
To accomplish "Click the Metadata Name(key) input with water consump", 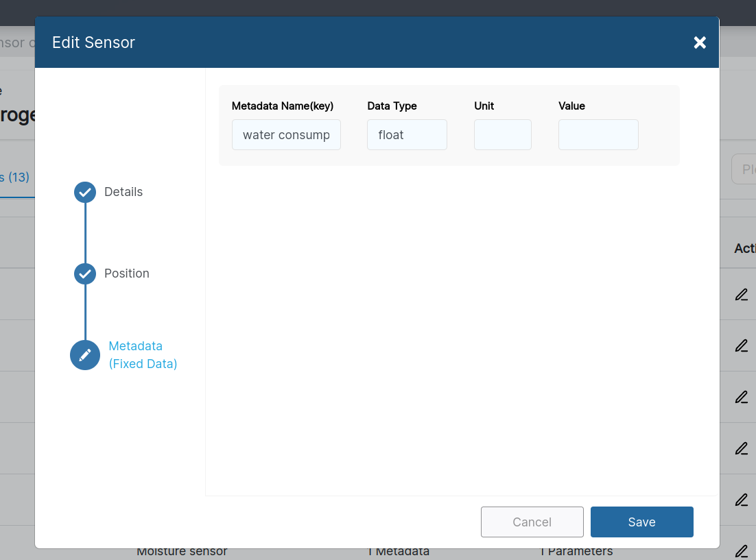I will pyautogui.click(x=286, y=134).
